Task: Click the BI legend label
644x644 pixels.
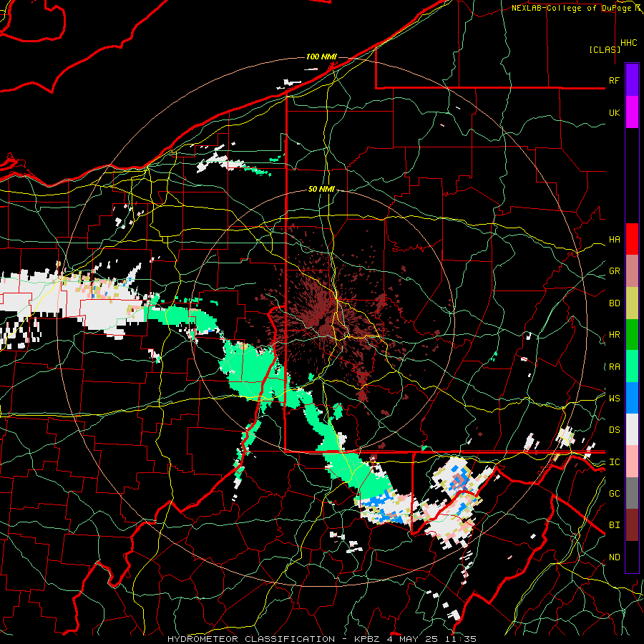Action: pos(614,525)
